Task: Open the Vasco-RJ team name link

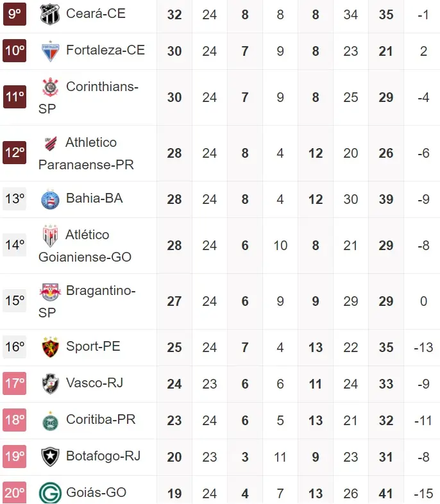Action: tap(94, 383)
